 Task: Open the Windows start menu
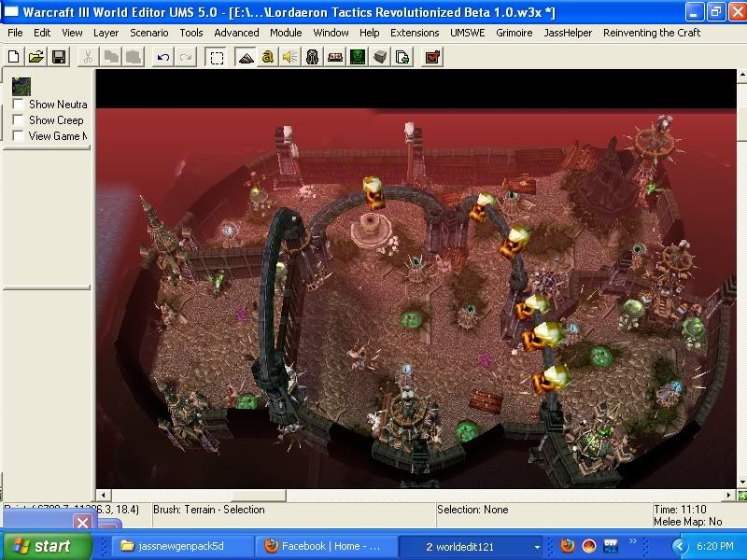coord(48,546)
